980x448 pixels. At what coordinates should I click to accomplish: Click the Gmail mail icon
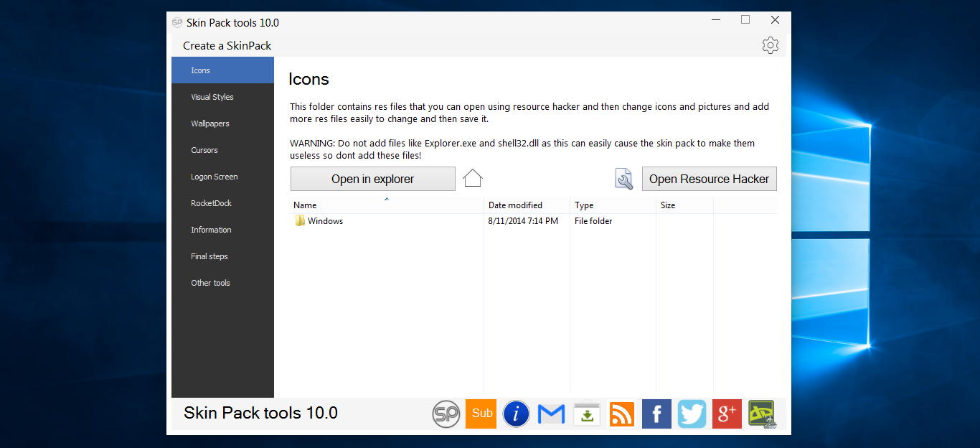coord(551,414)
